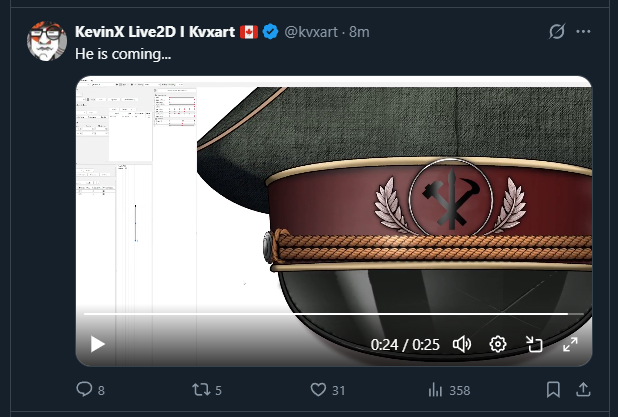Bookmark the tweet
618x417 pixels.
click(553, 390)
